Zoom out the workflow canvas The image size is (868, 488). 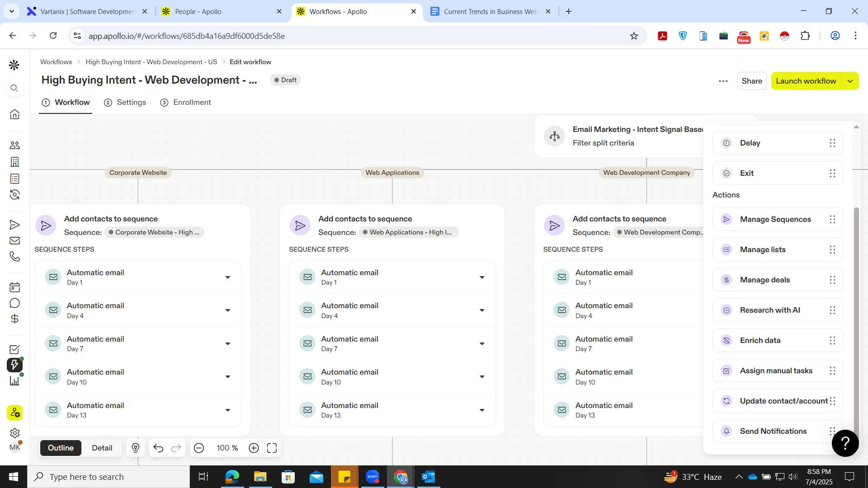pos(199,448)
